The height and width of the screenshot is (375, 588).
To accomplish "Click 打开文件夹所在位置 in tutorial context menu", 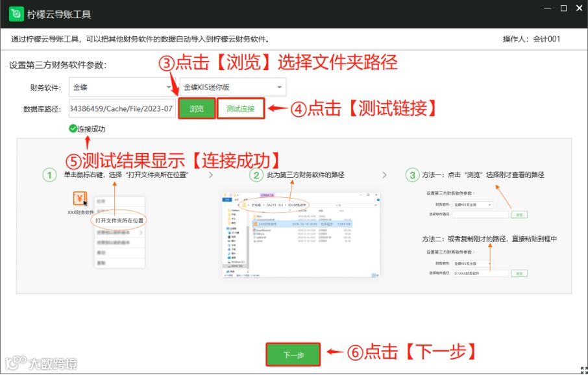I will pyautogui.click(x=119, y=221).
